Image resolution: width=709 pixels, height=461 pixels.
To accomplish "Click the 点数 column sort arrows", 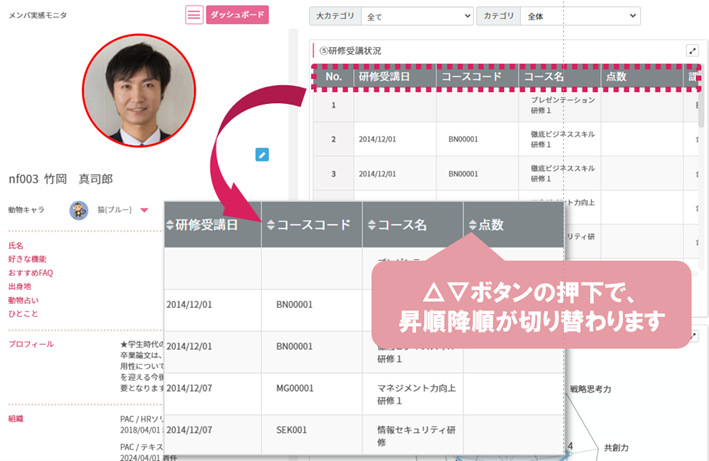I will (x=472, y=226).
